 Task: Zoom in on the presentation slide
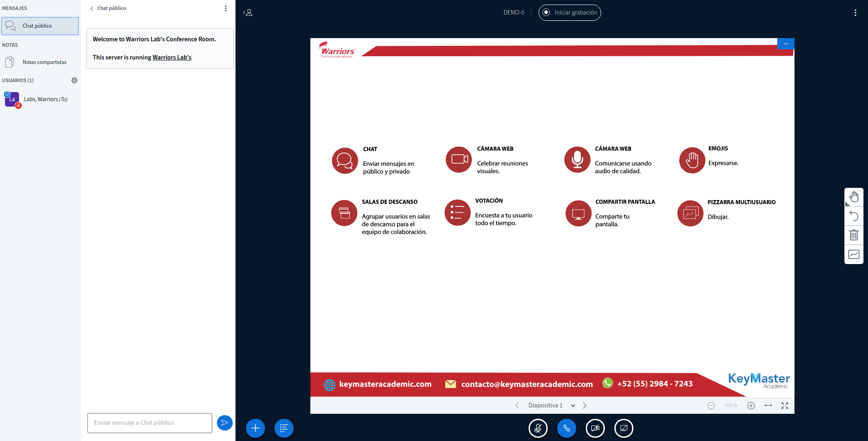(751, 406)
